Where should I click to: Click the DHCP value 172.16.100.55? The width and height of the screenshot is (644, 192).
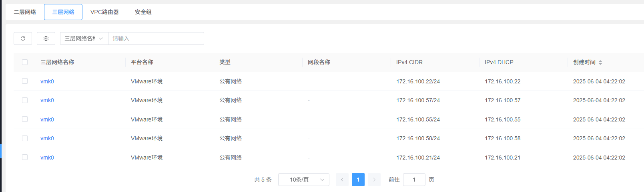(x=503, y=119)
